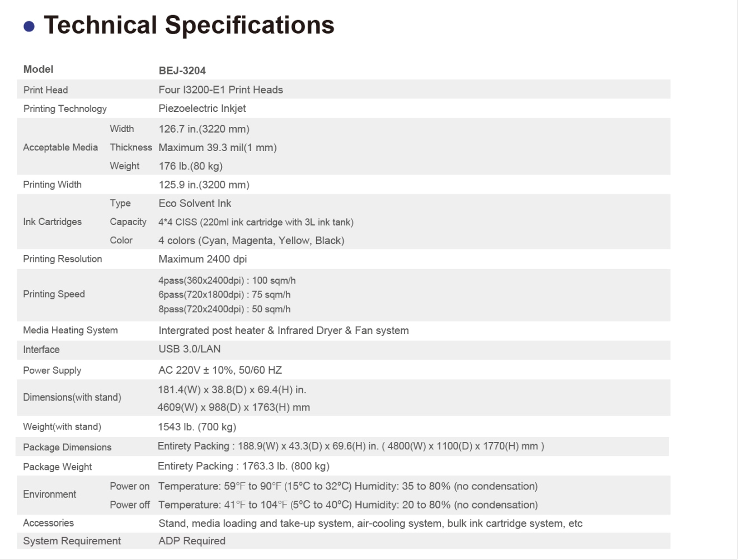Click the AC 220V power supply value

click(x=220, y=370)
